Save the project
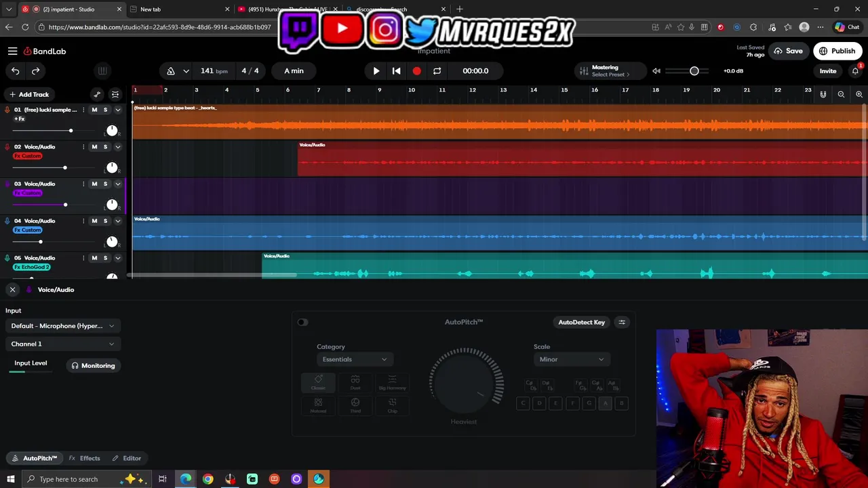The image size is (868, 488). pos(788,51)
